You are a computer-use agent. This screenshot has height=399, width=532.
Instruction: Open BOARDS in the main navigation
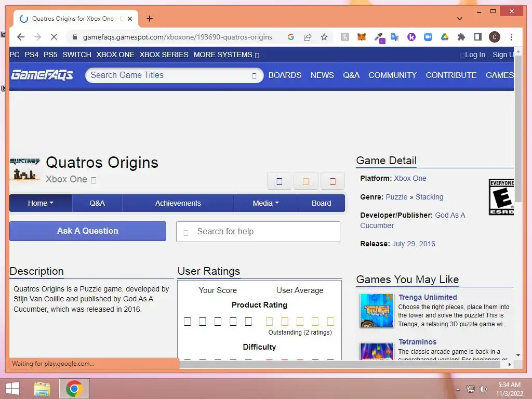(x=285, y=75)
